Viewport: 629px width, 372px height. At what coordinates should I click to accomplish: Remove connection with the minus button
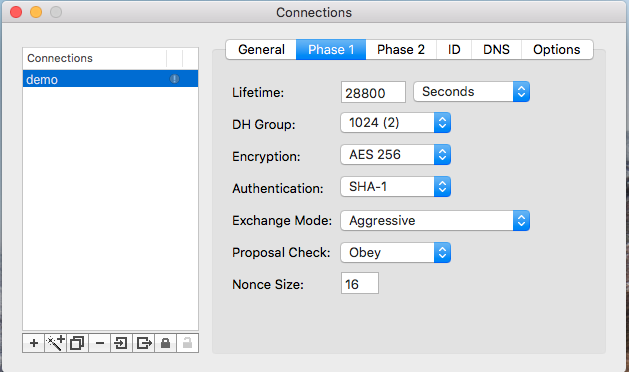99,343
